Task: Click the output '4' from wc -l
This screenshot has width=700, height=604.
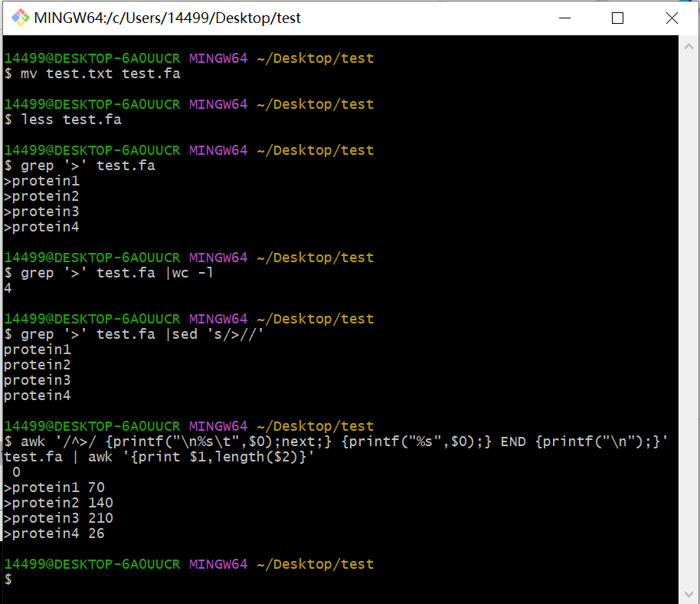Action: [8, 288]
